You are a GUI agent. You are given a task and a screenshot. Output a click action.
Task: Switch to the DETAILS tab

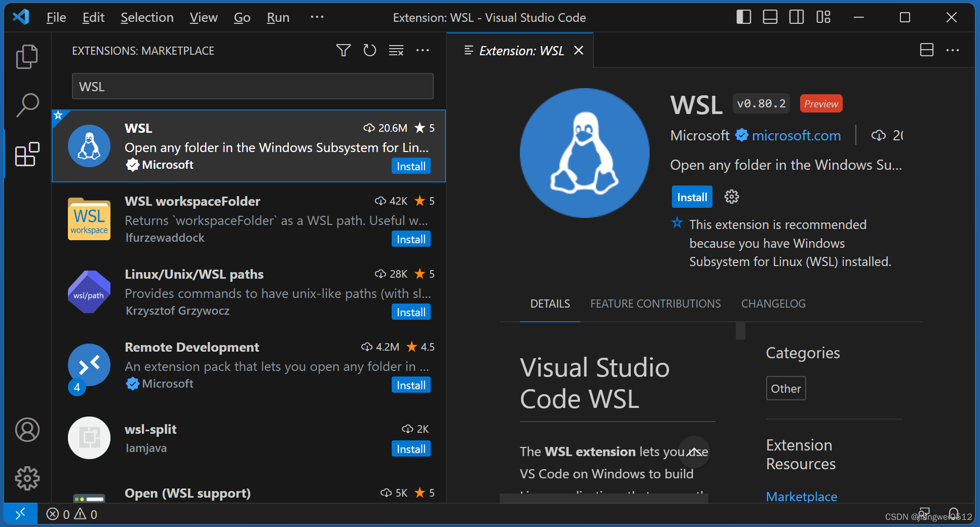tap(550, 304)
